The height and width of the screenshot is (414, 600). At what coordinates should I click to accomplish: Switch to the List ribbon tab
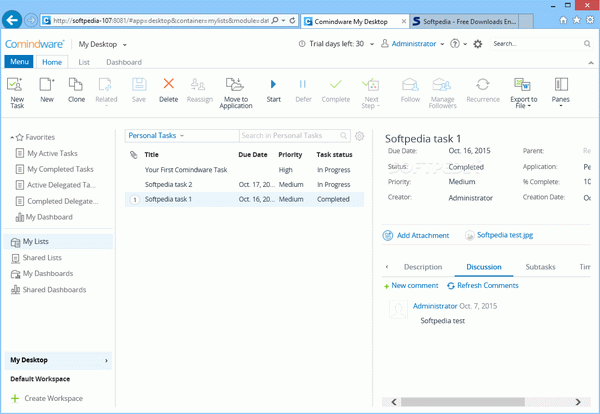[84, 62]
